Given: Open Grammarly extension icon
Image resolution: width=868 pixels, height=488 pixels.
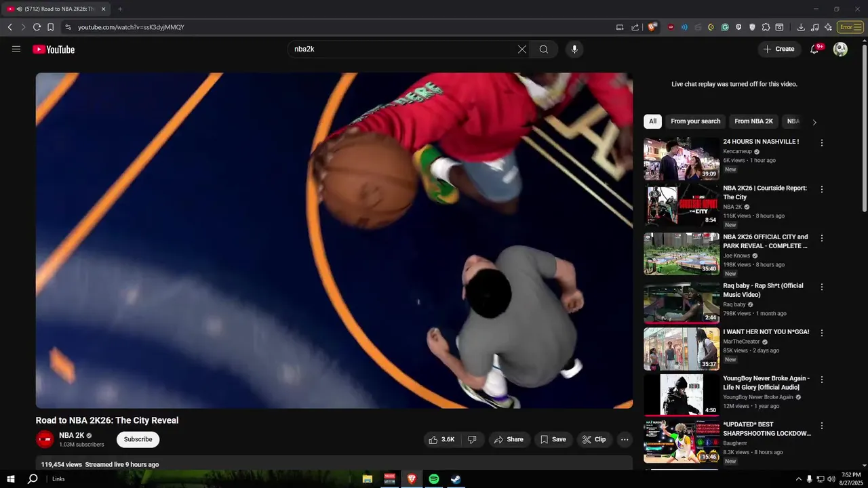Looking at the screenshot, I should 725,27.
